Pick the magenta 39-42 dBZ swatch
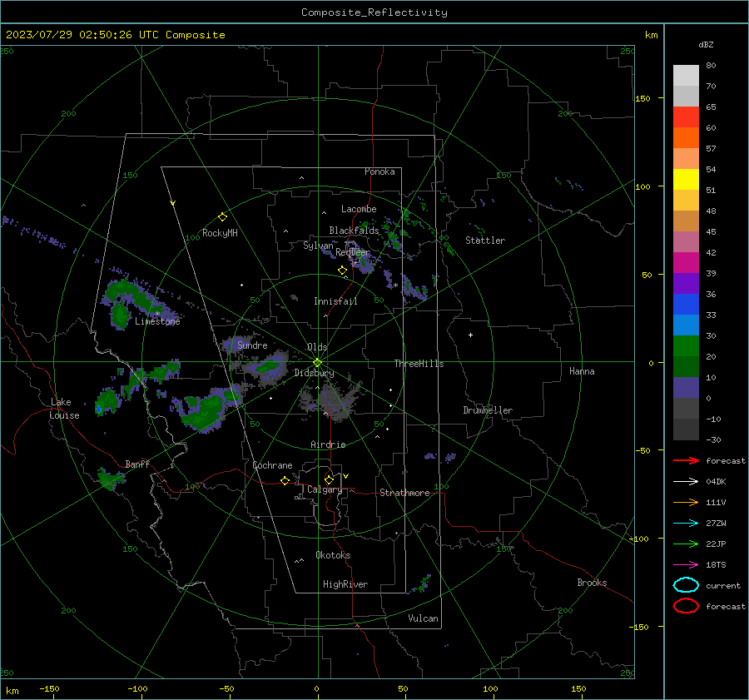749x700 pixels. (686, 263)
